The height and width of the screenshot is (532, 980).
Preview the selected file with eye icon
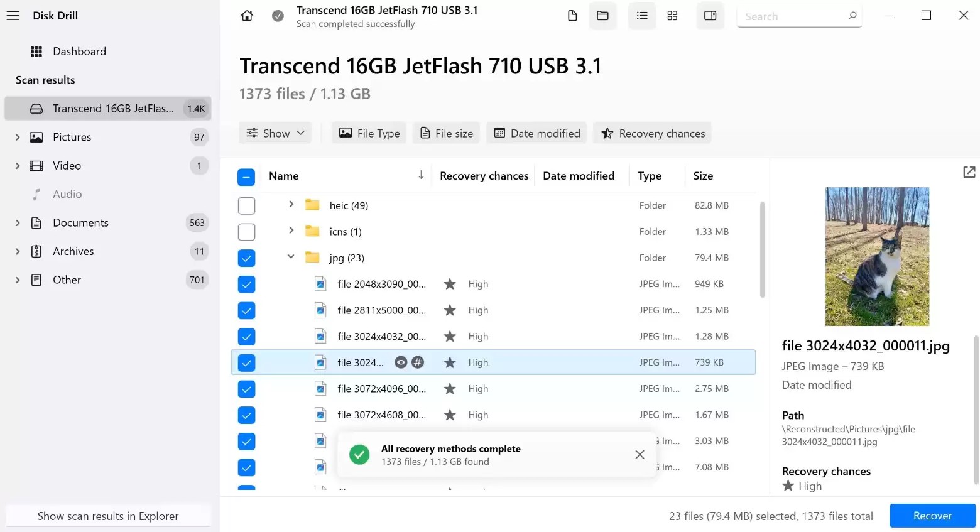click(401, 362)
